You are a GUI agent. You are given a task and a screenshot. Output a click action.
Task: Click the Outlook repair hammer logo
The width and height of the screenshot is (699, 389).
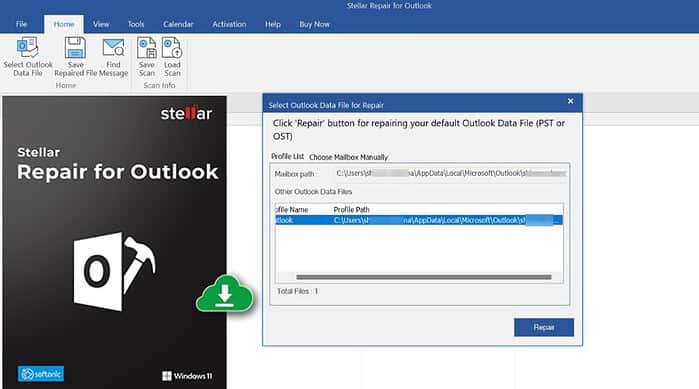[x=115, y=271]
